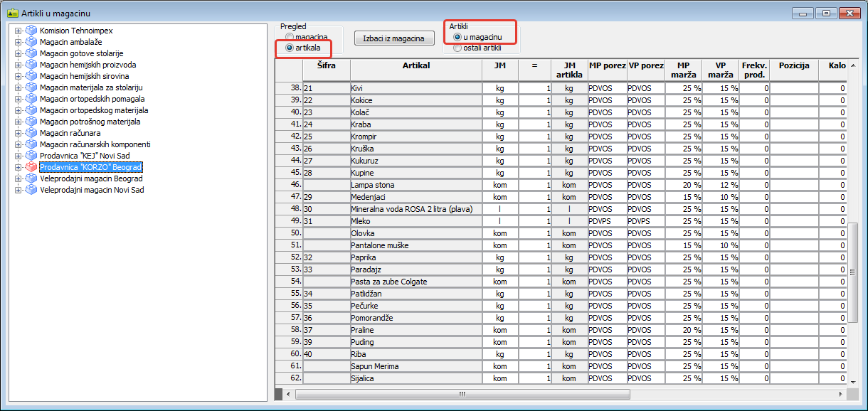Click the horizontal scrollbar thumb under the table

(462, 394)
